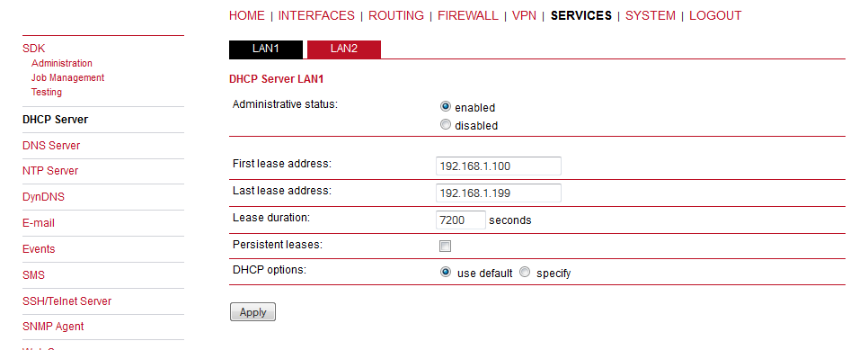Choose the 'use default' DHCP options radio

[x=446, y=273]
